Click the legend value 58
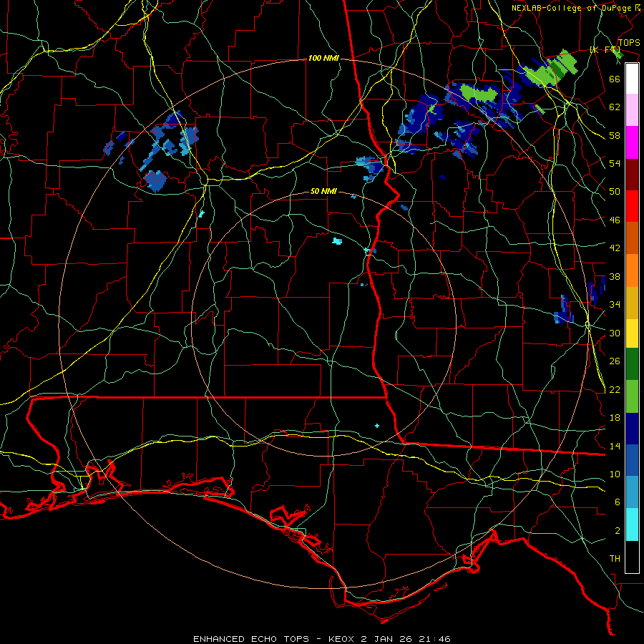 tap(615, 135)
